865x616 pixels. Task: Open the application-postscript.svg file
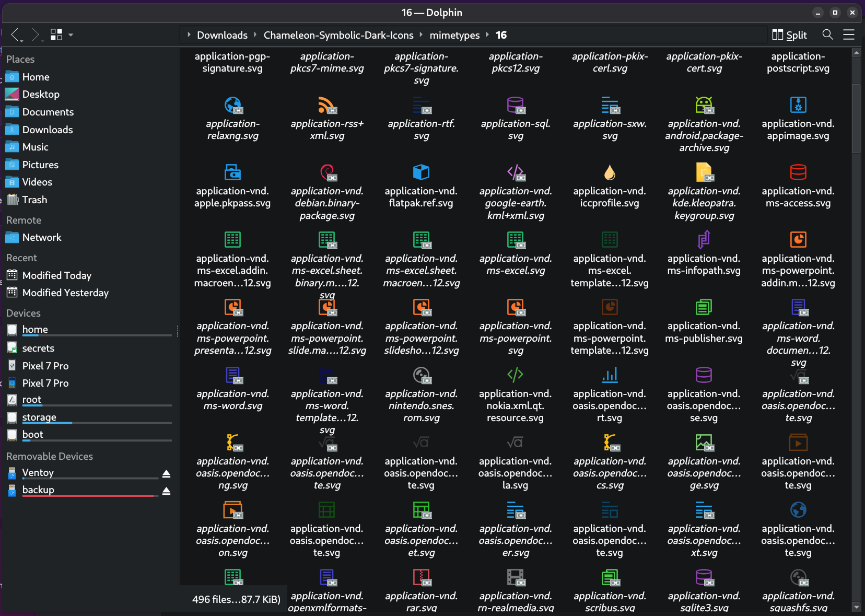(x=798, y=62)
